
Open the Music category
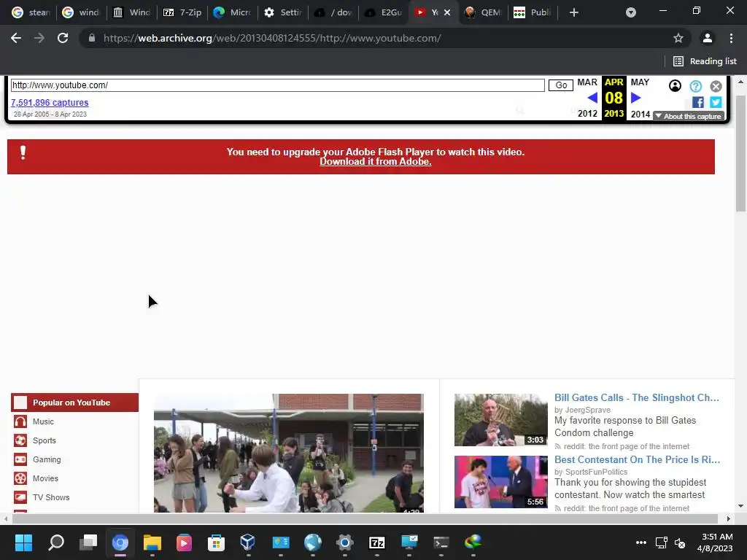click(x=43, y=421)
